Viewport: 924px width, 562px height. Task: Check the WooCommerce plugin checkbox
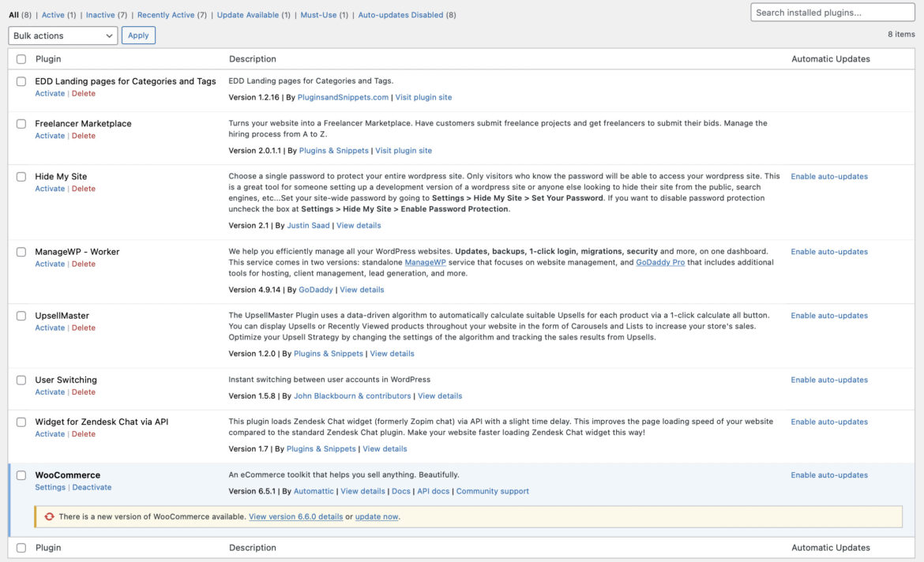tap(21, 474)
